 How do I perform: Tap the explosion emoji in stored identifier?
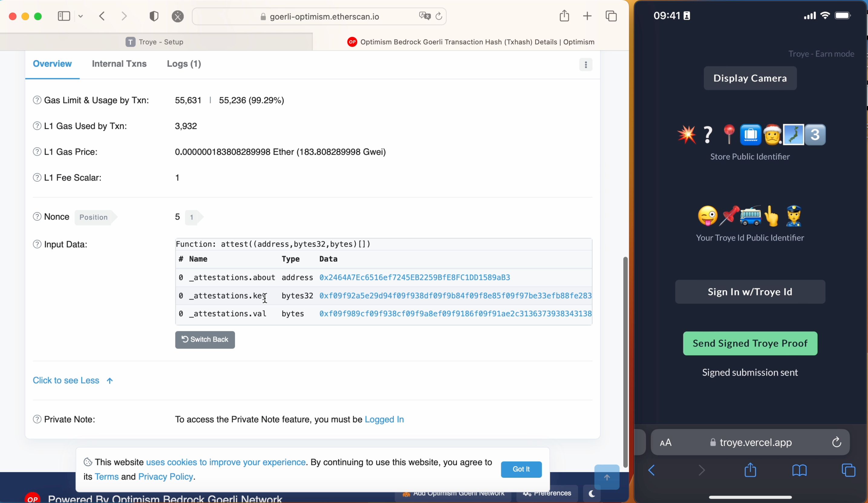[x=687, y=135]
